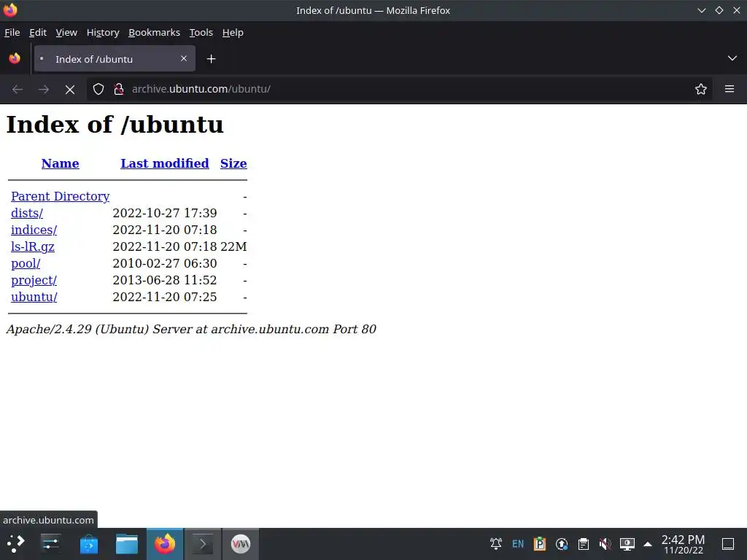Open the tracking protection shield panel
The height and width of the screenshot is (560, 747).
[x=98, y=89]
